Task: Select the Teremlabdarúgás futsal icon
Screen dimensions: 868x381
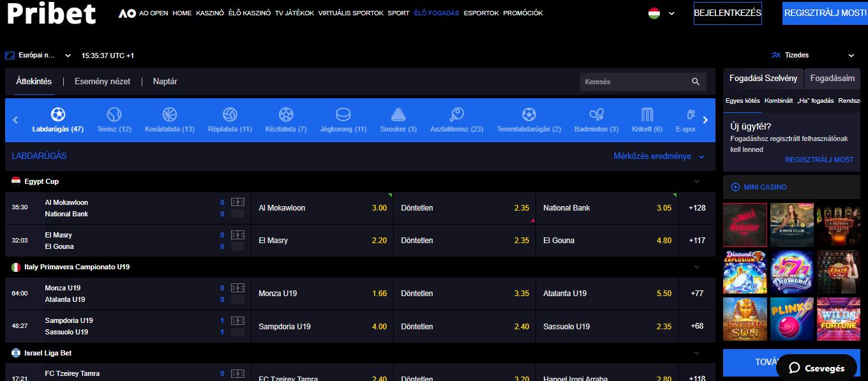Action: (528, 114)
